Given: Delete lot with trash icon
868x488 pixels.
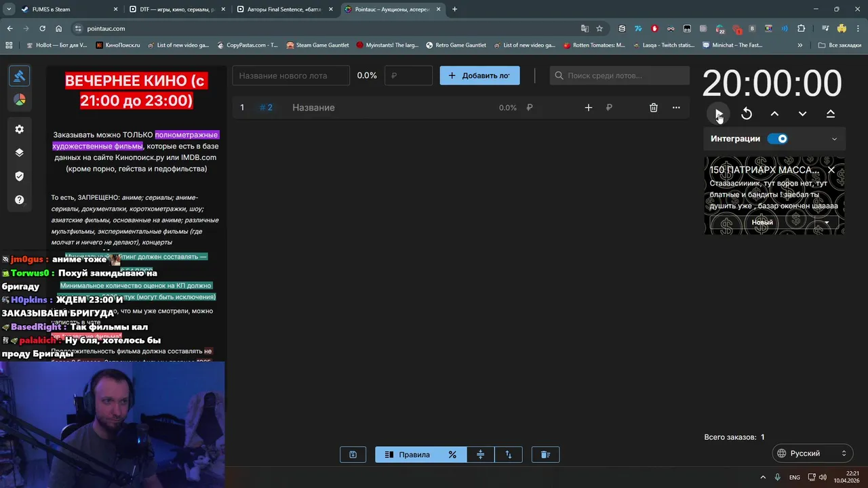Looking at the screenshot, I should point(654,108).
